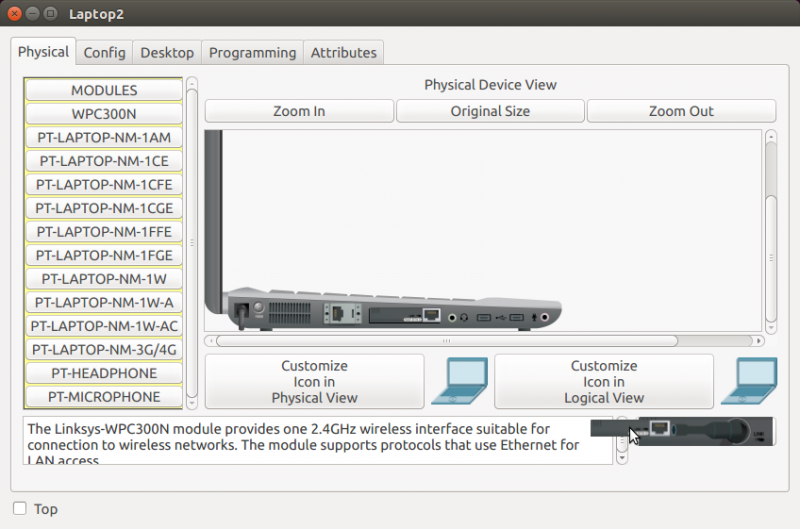
Task: Select the PT-LAPTOP-NM-1CFE module
Action: [104, 185]
